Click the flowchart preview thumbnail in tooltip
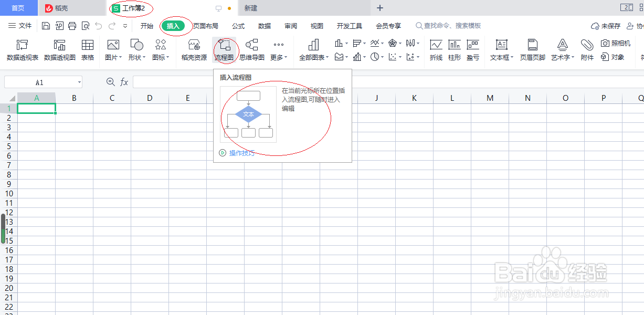644x315 pixels. [x=248, y=114]
